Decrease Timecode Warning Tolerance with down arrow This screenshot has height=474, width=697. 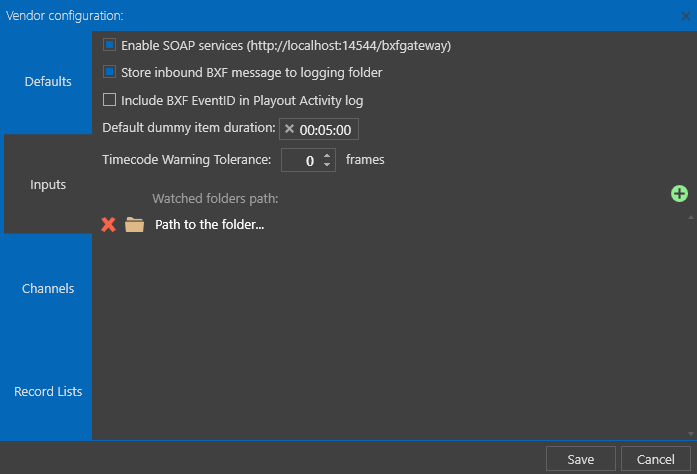327,165
